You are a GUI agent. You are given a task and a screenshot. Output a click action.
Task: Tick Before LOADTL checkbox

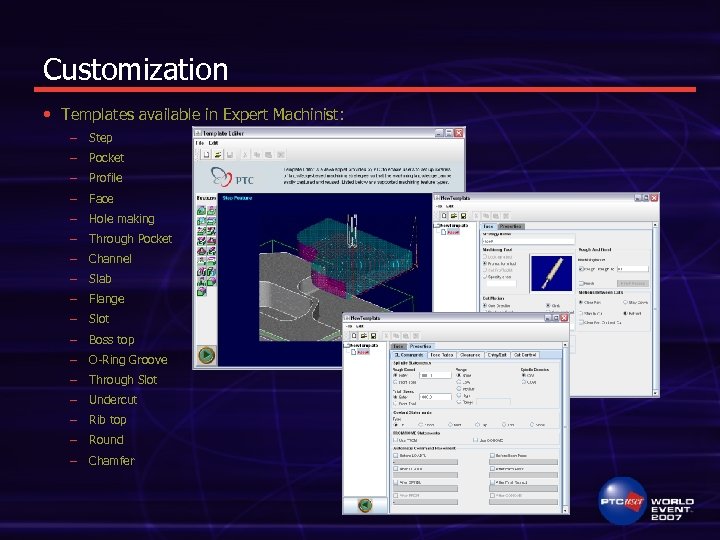pyautogui.click(x=396, y=456)
